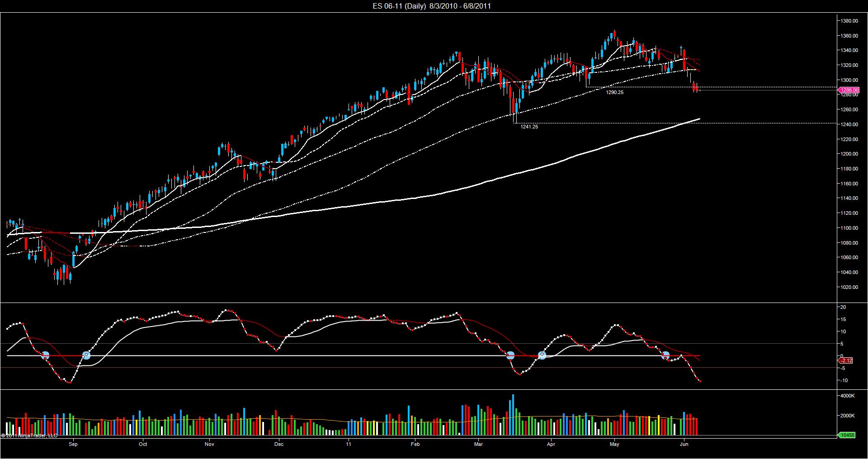Click the 1140.00 price axis label

849,198
